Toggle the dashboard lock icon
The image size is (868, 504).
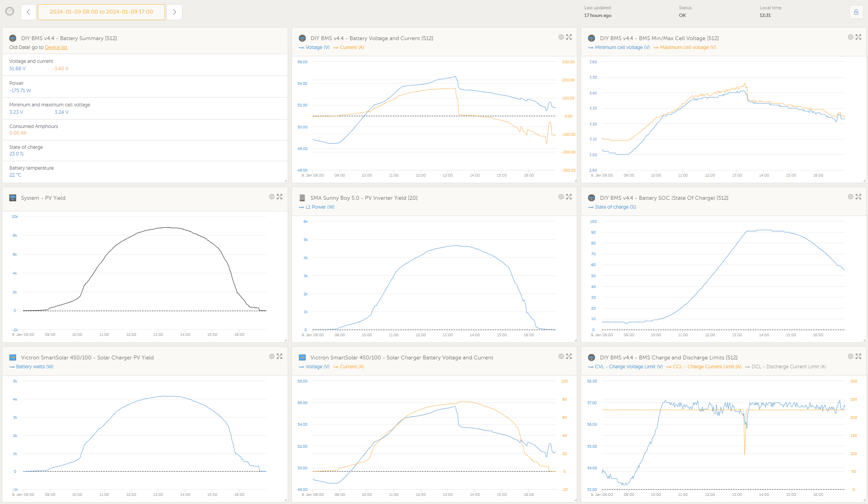(x=856, y=12)
